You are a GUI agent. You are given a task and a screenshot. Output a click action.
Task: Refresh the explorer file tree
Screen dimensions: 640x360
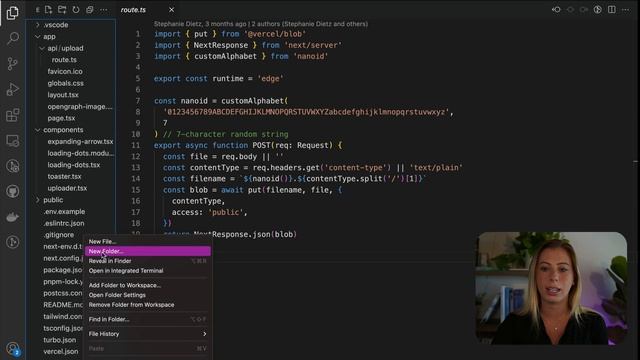coord(76,9)
